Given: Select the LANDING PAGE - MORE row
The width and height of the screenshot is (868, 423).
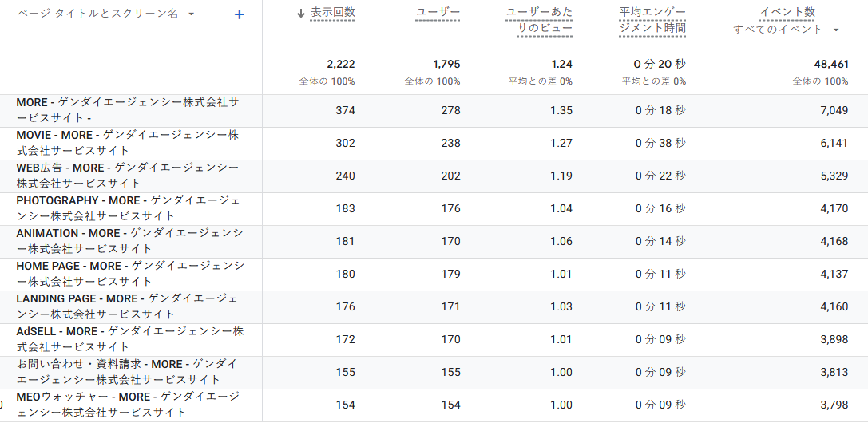Looking at the screenshot, I should pyautogui.click(x=128, y=306).
